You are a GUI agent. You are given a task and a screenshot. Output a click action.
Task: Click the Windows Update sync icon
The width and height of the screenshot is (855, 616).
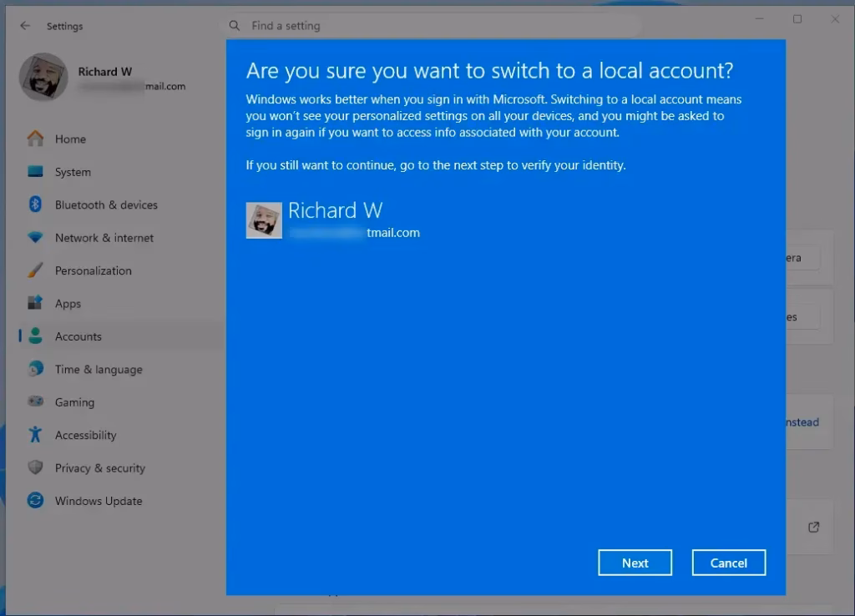click(x=35, y=501)
